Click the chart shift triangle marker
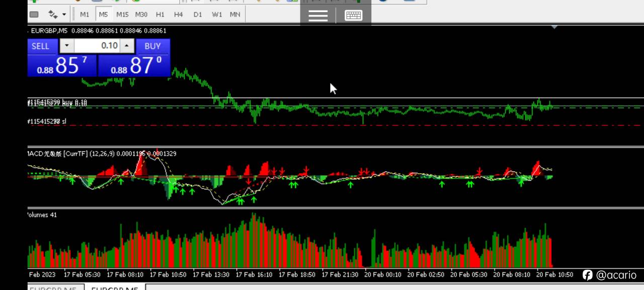Screen dimensions: 644x290 (554, 27)
